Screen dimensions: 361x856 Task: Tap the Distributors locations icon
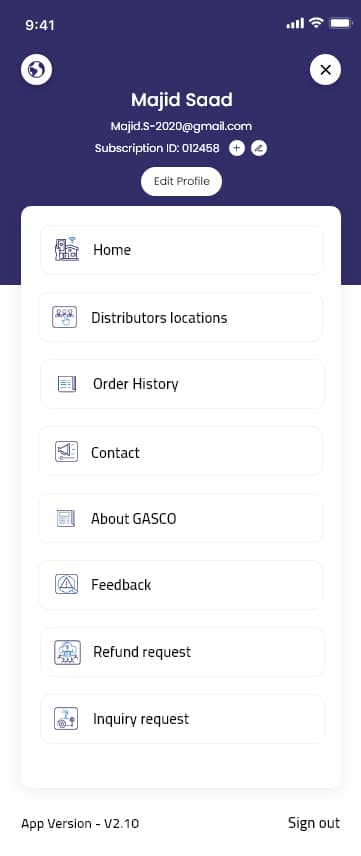point(64,317)
